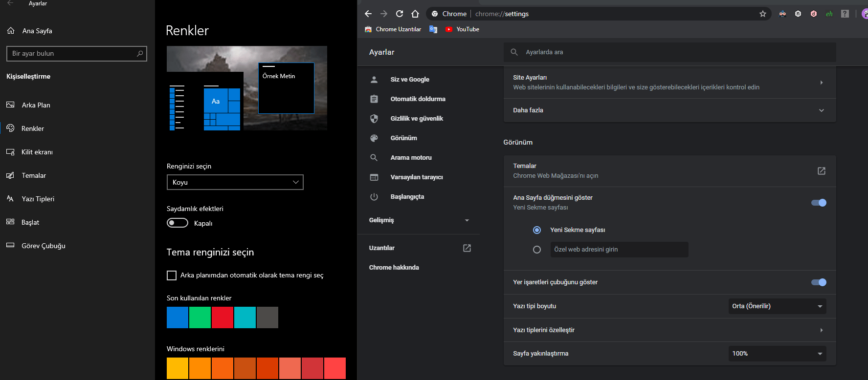This screenshot has height=380, width=868.
Task: Disable the Ana Sayfa düğmesini göster toggle
Action: [x=818, y=203]
